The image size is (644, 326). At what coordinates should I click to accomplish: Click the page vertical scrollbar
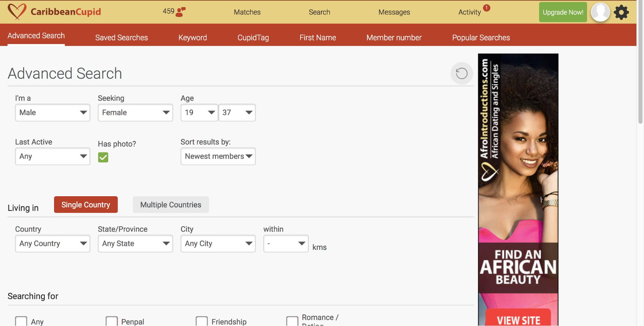point(640,64)
